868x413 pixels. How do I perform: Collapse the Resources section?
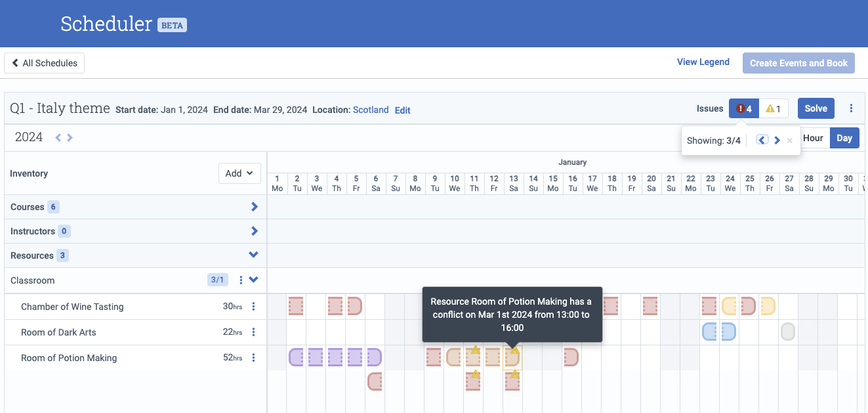254,255
